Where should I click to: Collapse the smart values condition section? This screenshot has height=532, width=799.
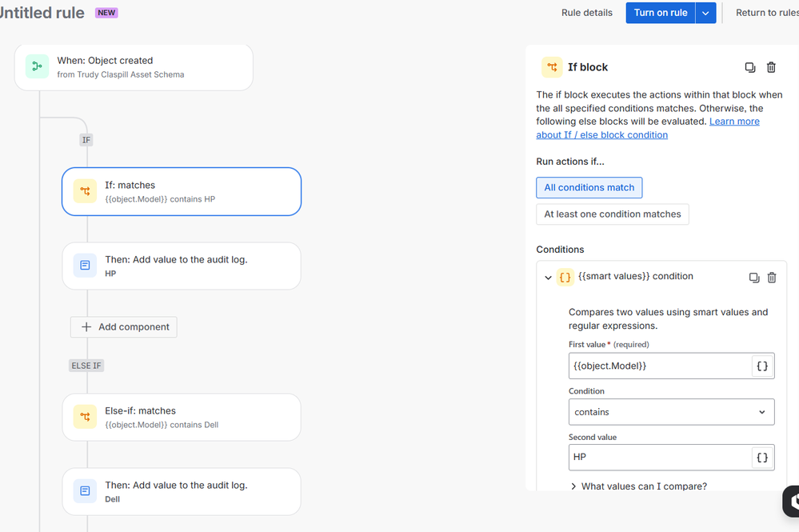point(548,278)
